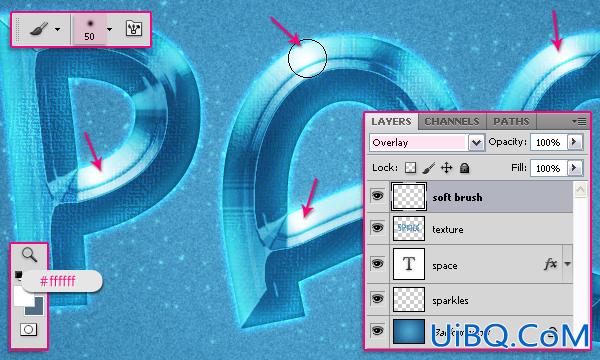Screen dimensions: 600x360
Task: Select the soft brush layer thumbnail
Action: click(x=409, y=196)
